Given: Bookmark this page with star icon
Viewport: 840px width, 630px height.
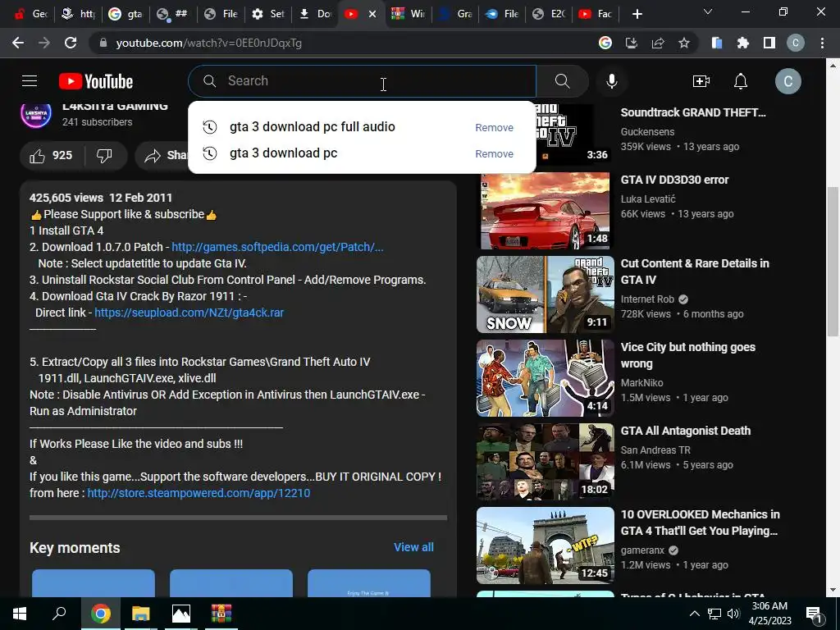Looking at the screenshot, I should [x=684, y=43].
